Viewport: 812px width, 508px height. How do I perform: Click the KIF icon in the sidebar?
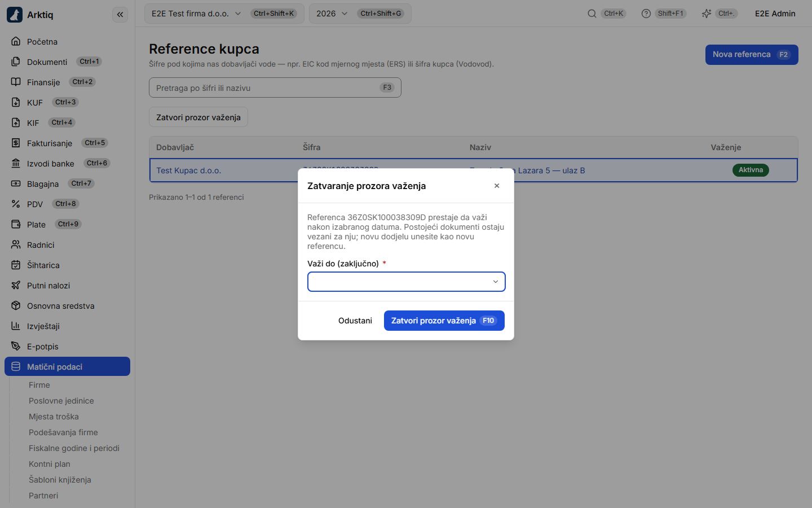pos(16,122)
